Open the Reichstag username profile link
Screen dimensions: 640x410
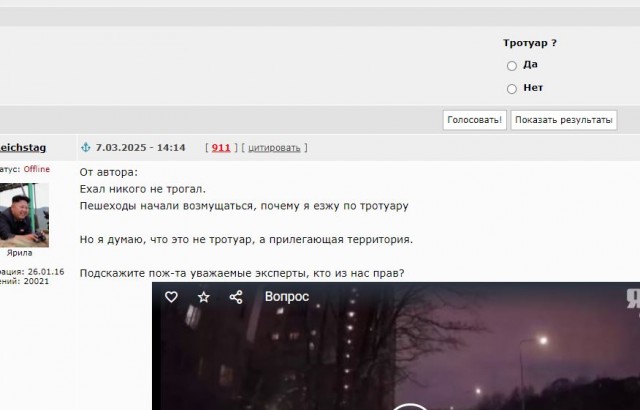coord(23,148)
